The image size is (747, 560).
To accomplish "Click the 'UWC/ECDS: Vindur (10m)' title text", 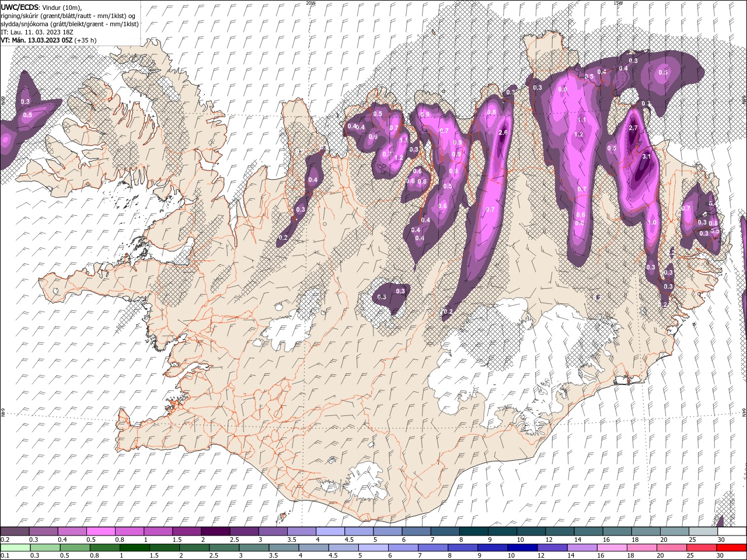I will coord(41,7).
